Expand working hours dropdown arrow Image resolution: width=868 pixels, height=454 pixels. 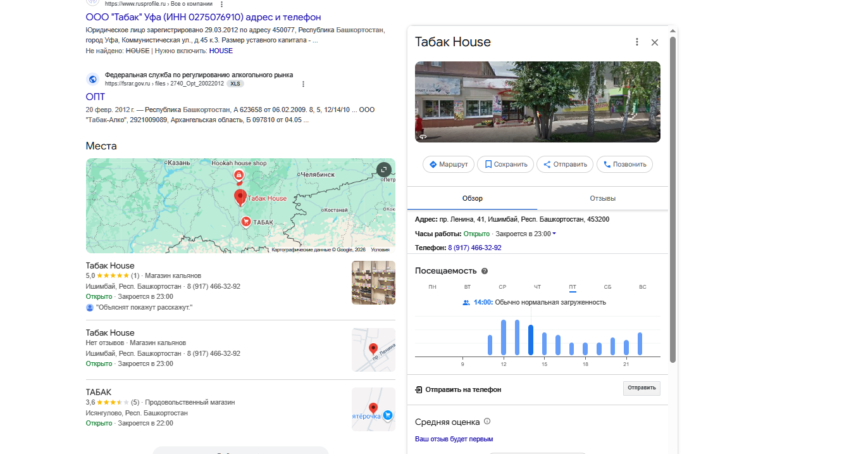point(554,234)
